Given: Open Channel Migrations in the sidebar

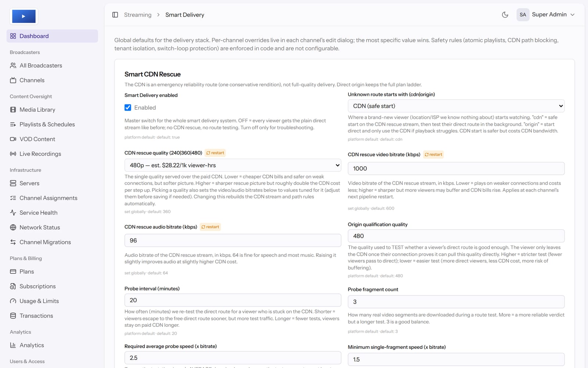Looking at the screenshot, I should pos(52,242).
